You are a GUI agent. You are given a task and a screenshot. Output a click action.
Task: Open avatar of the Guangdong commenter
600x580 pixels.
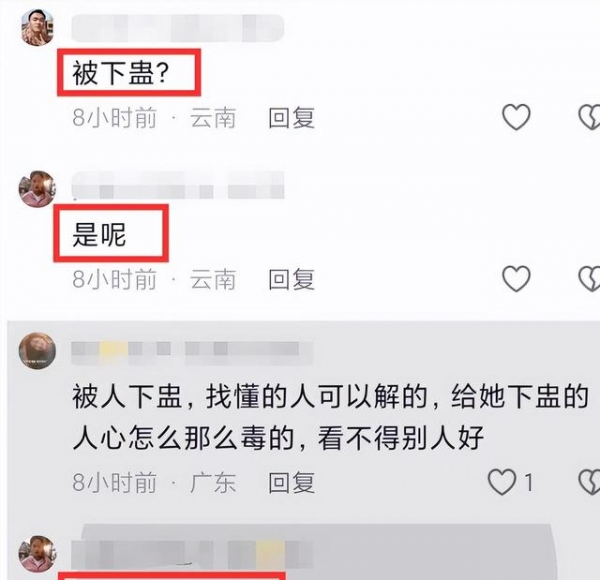[37, 351]
